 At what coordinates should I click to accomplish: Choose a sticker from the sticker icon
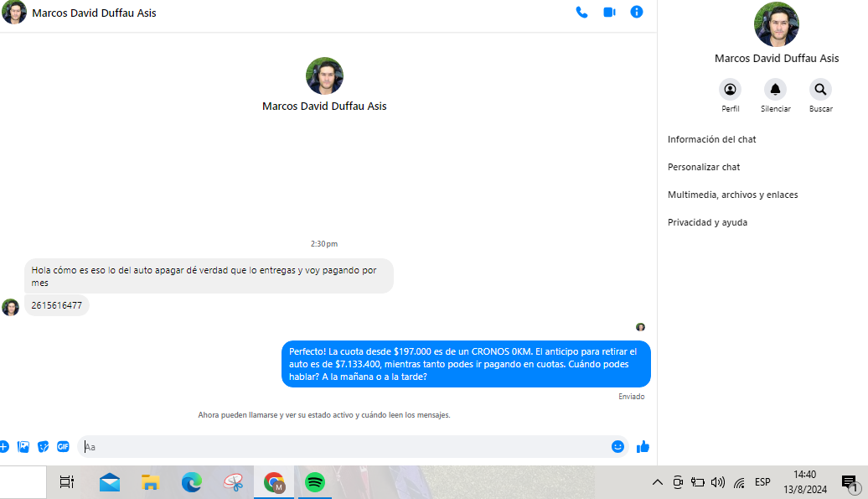click(44, 447)
